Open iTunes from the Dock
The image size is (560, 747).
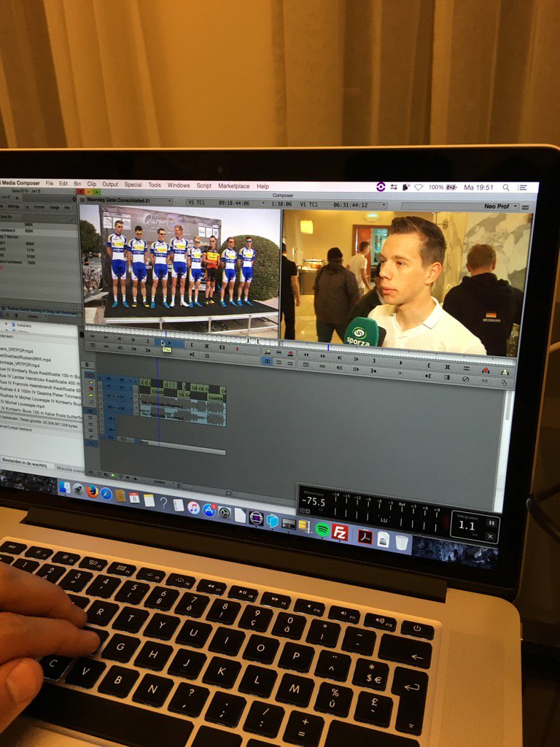(192, 508)
